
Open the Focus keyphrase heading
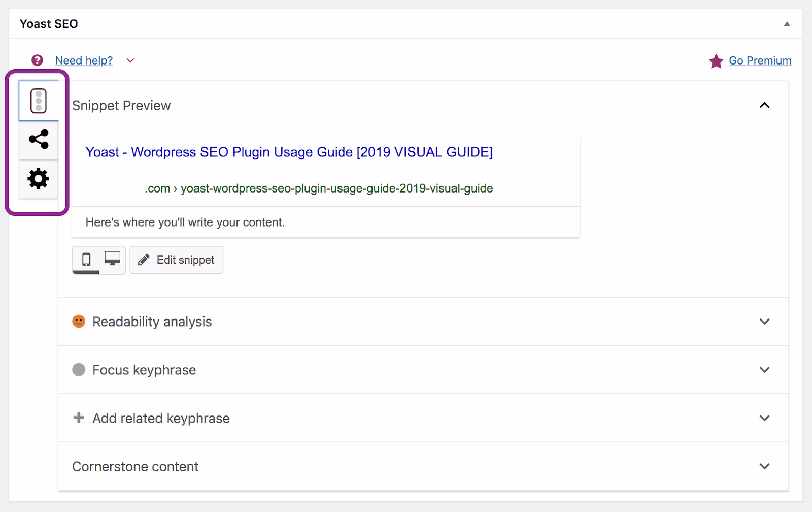tap(144, 370)
